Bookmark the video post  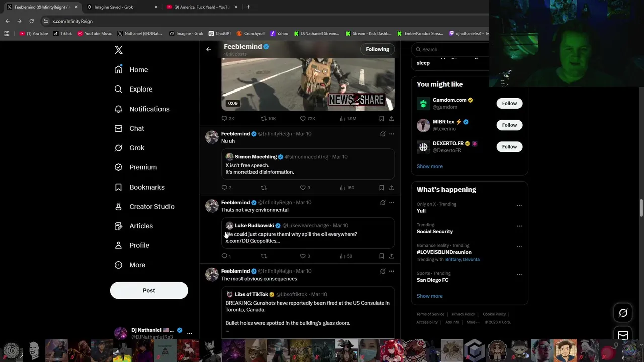point(382,118)
